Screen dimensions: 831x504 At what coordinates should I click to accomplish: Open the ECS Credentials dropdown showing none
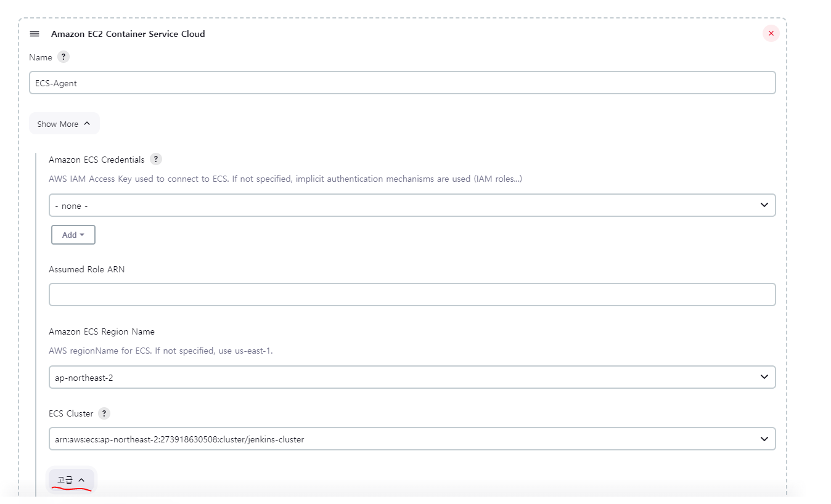click(412, 205)
